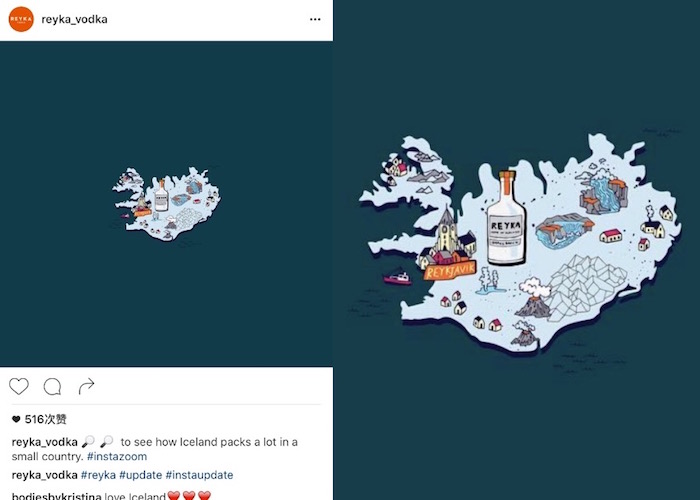Image resolution: width=700 pixels, height=500 pixels.
Task: Open reyka_vodka profile from header username
Action: pos(74,19)
